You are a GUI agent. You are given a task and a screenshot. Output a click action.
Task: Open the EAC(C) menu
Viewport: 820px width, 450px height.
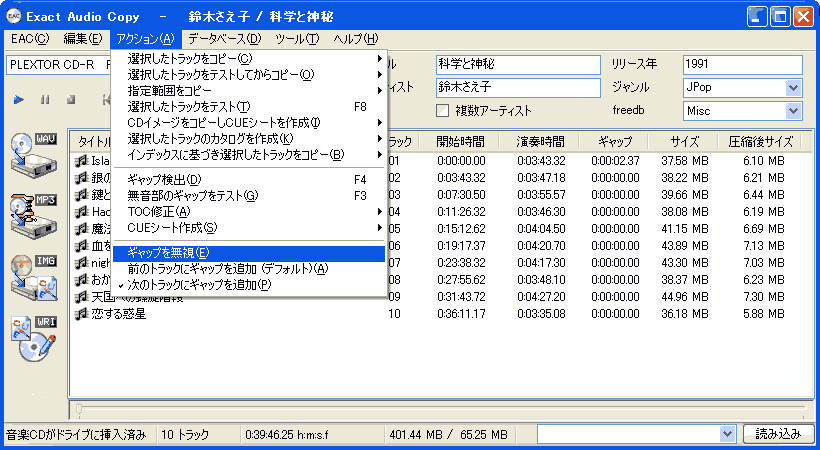point(30,39)
